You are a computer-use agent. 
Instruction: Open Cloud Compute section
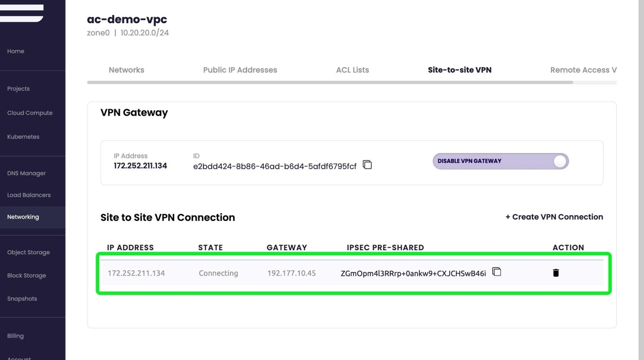[x=30, y=113]
